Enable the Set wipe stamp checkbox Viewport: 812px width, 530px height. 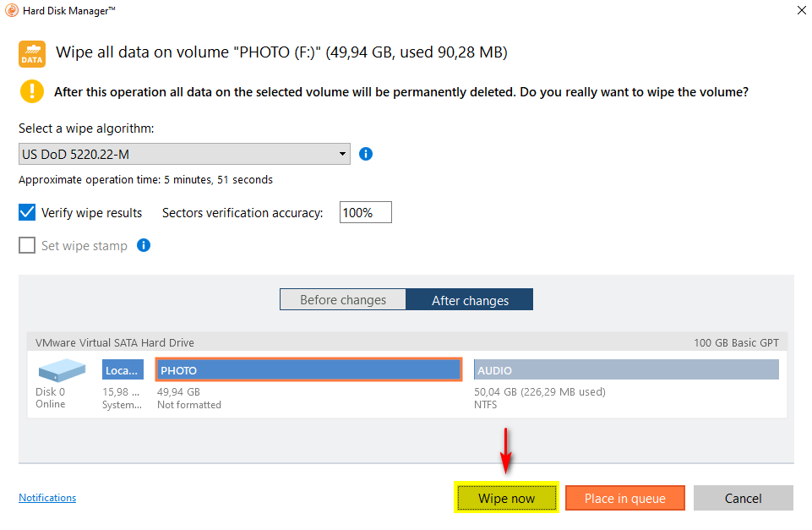[x=27, y=245]
